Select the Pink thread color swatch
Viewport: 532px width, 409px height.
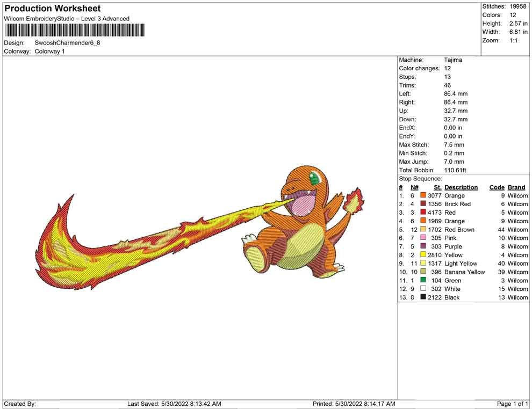pyautogui.click(x=423, y=238)
